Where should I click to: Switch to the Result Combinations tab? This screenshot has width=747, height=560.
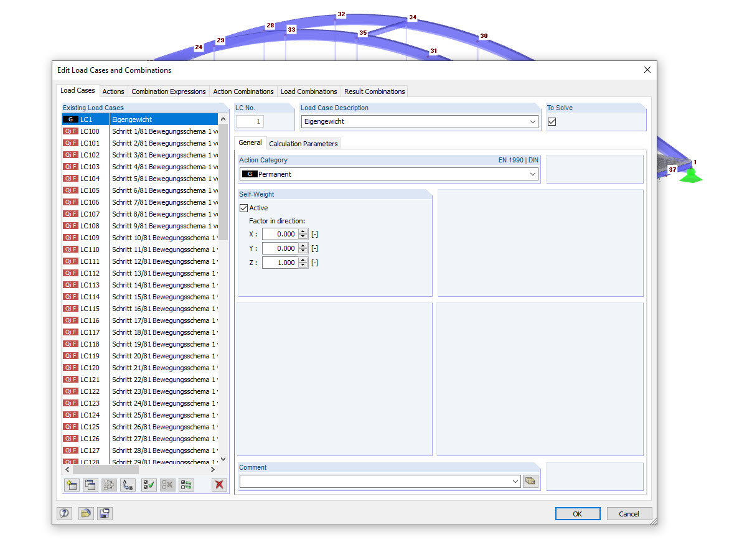[x=374, y=91]
